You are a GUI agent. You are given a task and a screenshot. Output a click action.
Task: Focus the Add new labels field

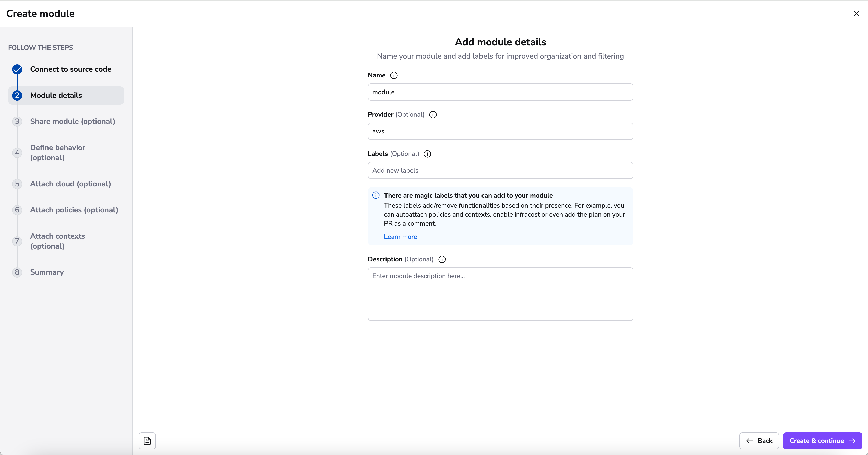pos(500,170)
